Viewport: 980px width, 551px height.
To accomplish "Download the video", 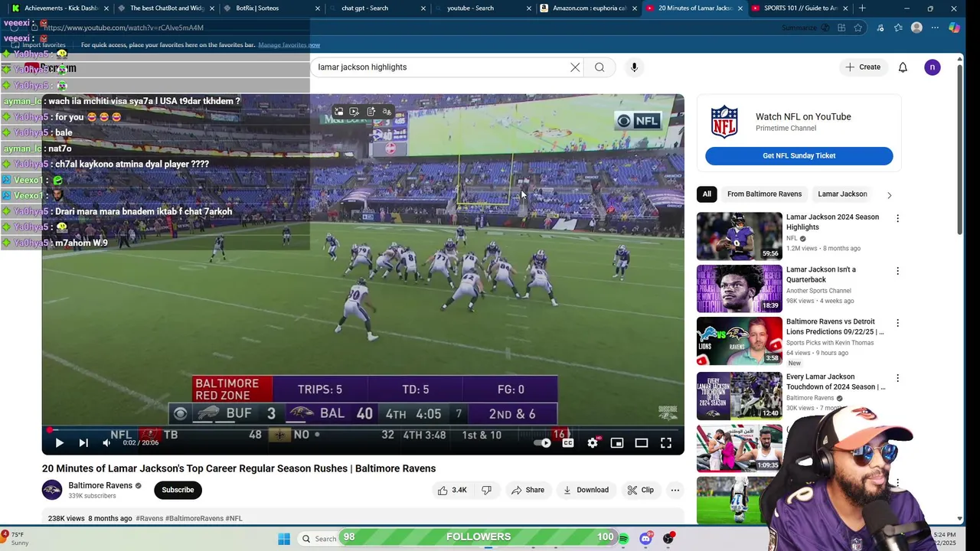I will [586, 490].
